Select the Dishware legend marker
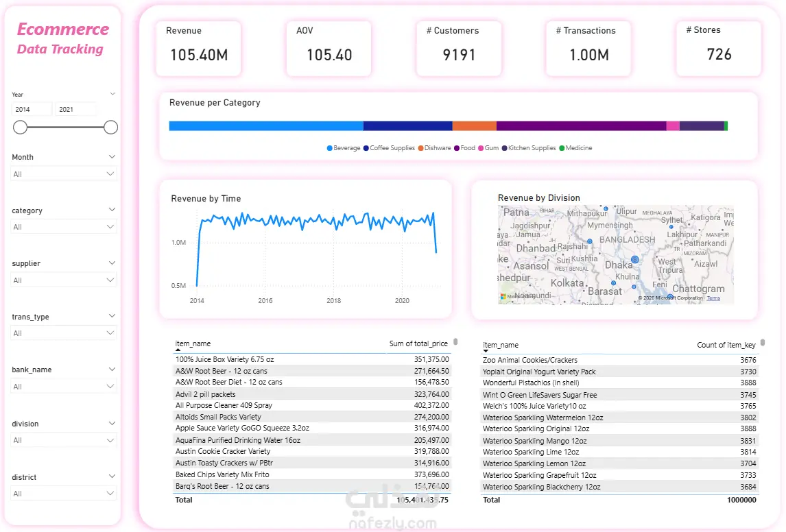Image resolution: width=786 pixels, height=532 pixels. [x=420, y=148]
